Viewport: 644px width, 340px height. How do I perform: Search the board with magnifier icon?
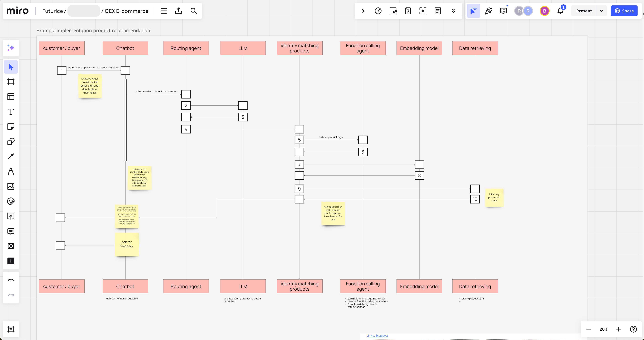(x=193, y=11)
